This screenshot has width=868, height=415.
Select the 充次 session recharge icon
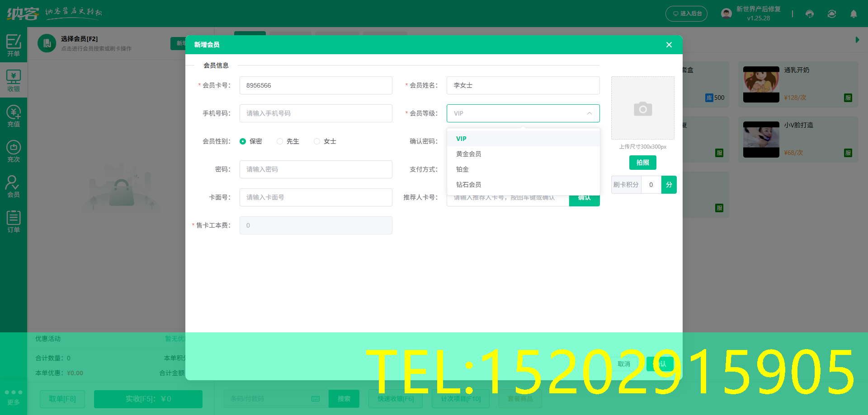[14, 150]
